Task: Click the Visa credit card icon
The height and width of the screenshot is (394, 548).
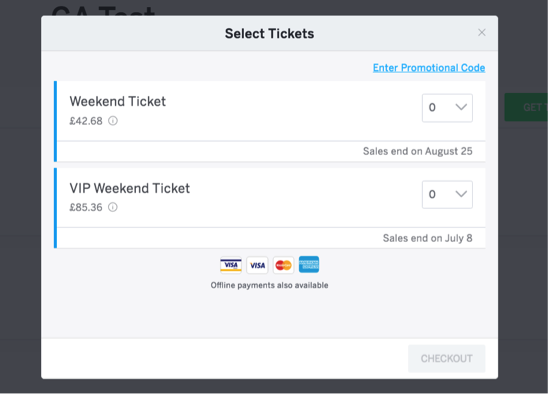Action: point(257,265)
